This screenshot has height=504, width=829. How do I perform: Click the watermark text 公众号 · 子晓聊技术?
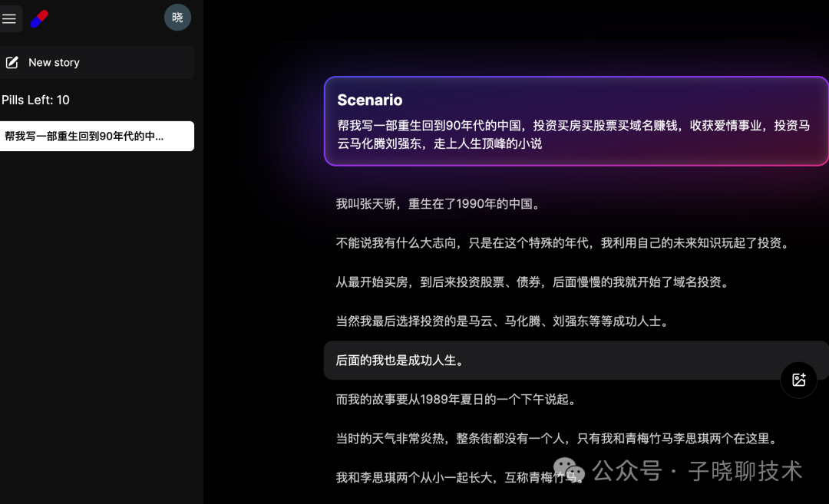(x=697, y=471)
